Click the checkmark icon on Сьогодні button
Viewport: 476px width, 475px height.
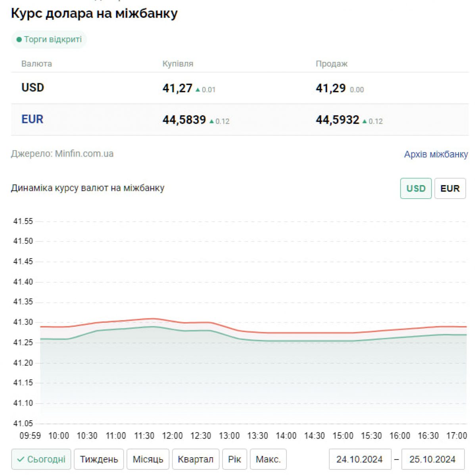click(x=21, y=460)
